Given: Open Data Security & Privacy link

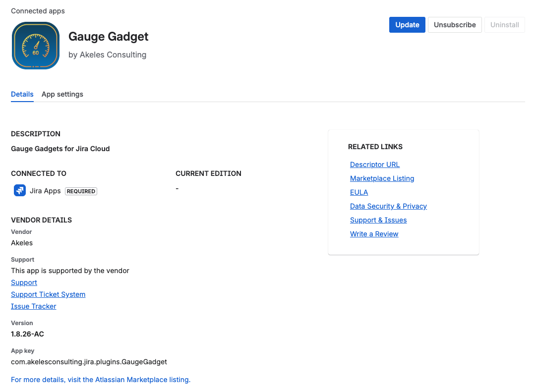Looking at the screenshot, I should [x=388, y=206].
